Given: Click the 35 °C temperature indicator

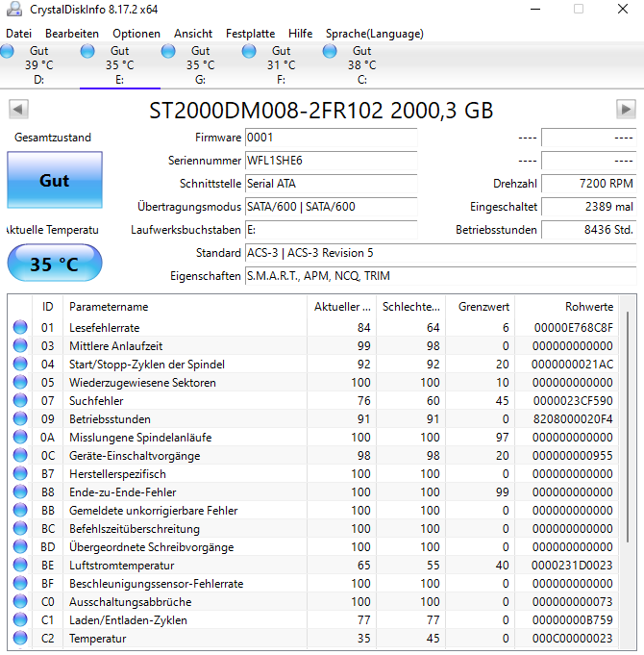Looking at the screenshot, I should (55, 264).
